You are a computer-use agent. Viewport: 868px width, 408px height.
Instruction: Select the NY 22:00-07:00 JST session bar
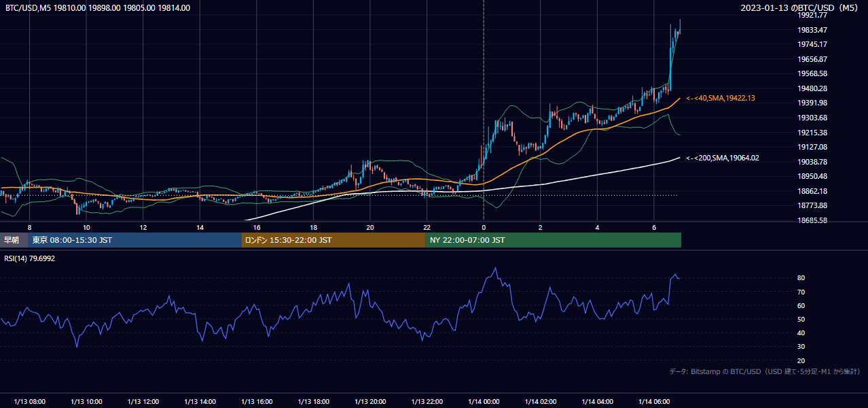coord(554,240)
